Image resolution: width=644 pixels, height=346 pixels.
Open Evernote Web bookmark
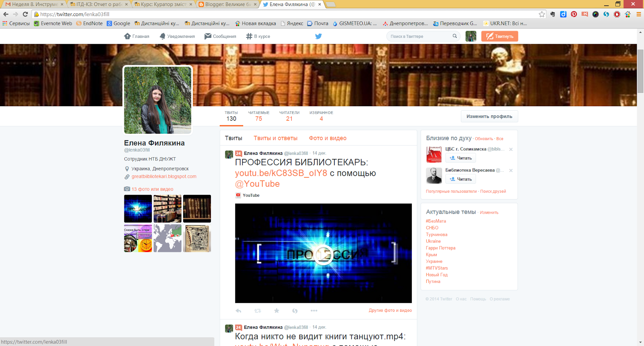[x=53, y=23]
